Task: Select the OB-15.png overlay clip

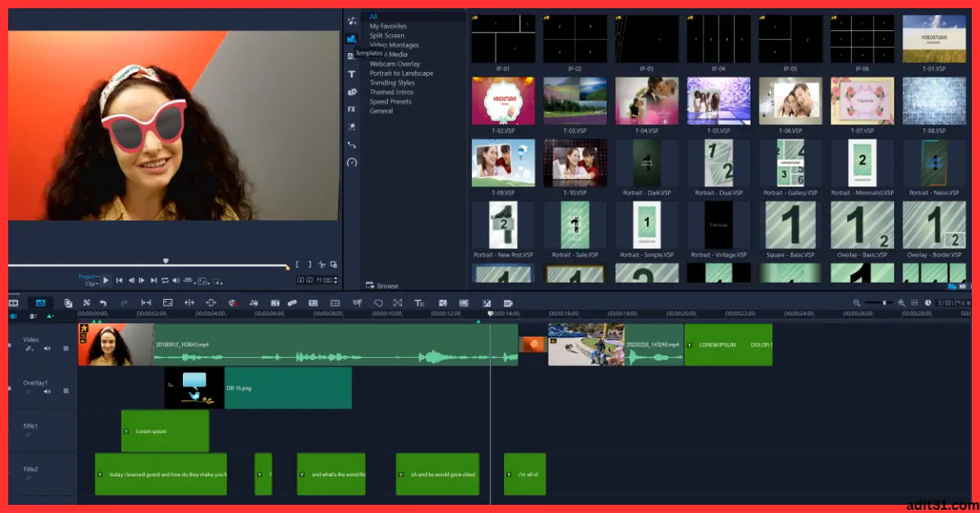Action: point(258,388)
